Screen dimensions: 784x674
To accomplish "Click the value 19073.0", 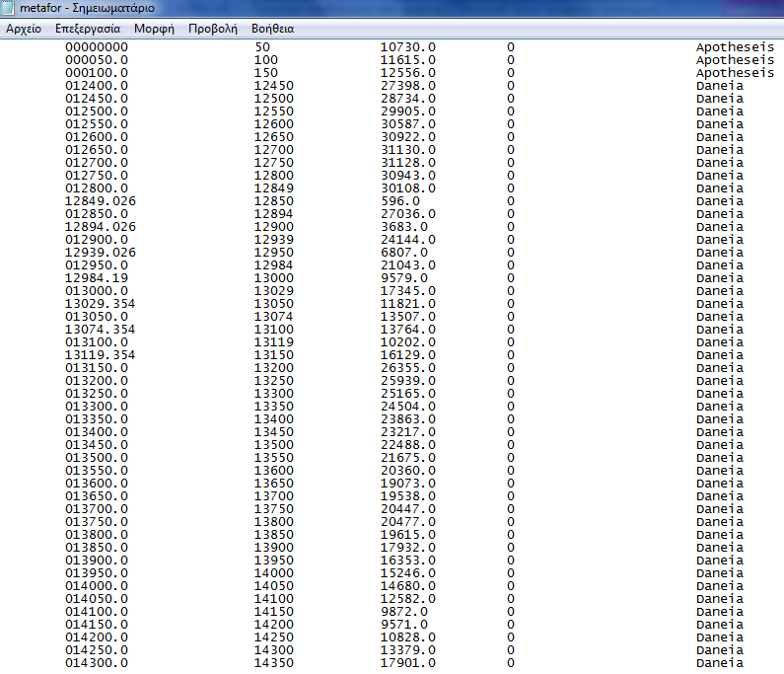I will tap(408, 484).
